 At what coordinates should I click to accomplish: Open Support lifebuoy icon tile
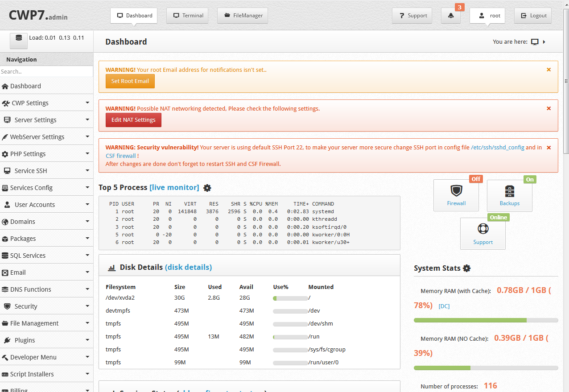[483, 234]
